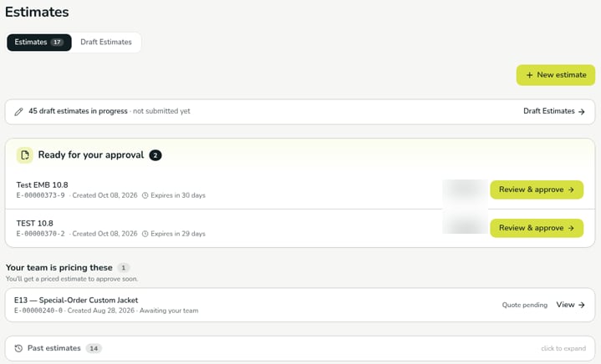Click the 17 count badge on Estimates tab
Viewport: 601px width, 364px height.
click(x=57, y=42)
